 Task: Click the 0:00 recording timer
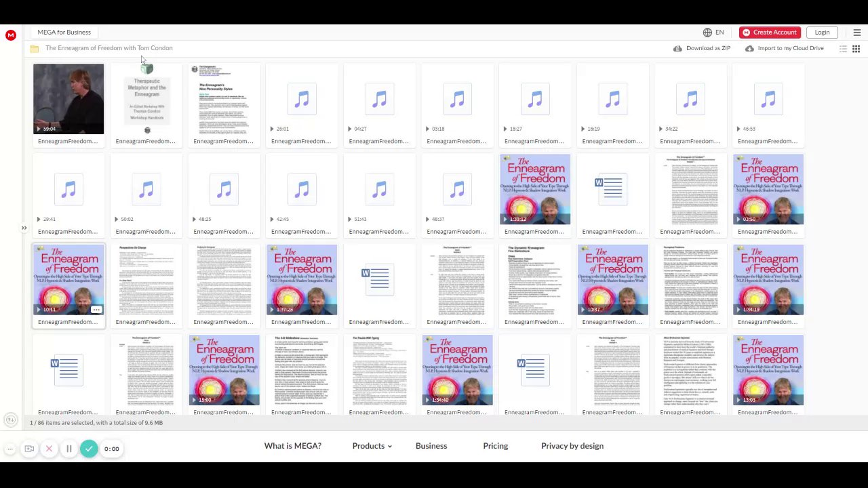click(x=112, y=449)
